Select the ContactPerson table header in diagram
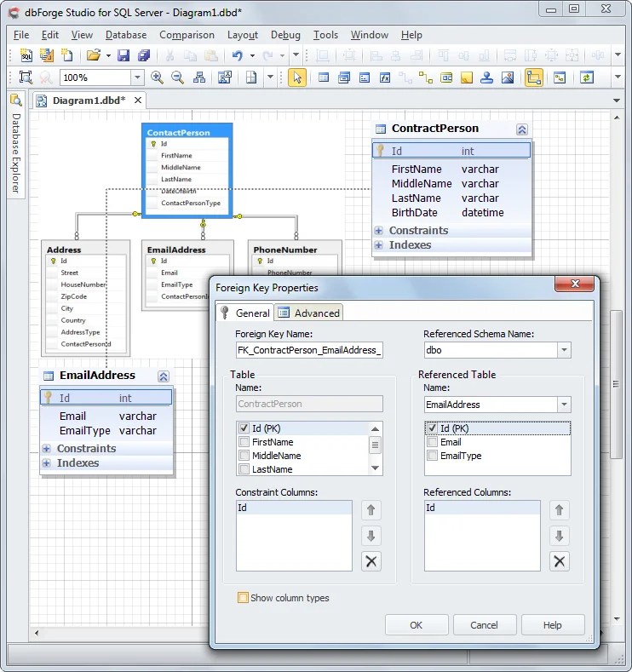Image resolution: width=632 pixels, height=672 pixels. click(x=187, y=132)
